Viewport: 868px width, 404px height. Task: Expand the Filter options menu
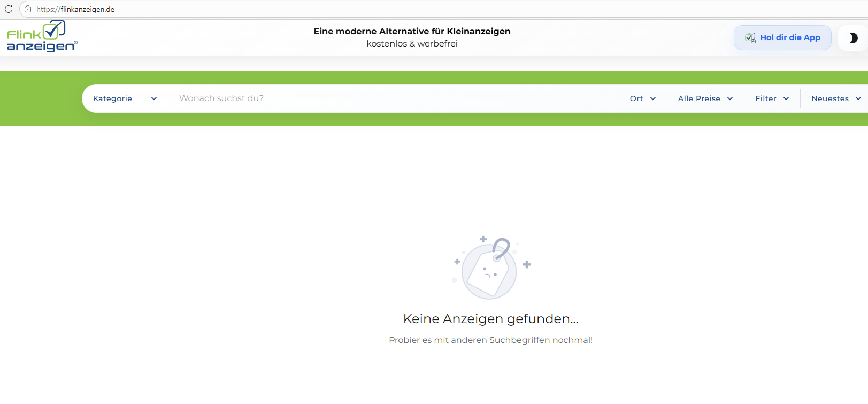coord(772,98)
